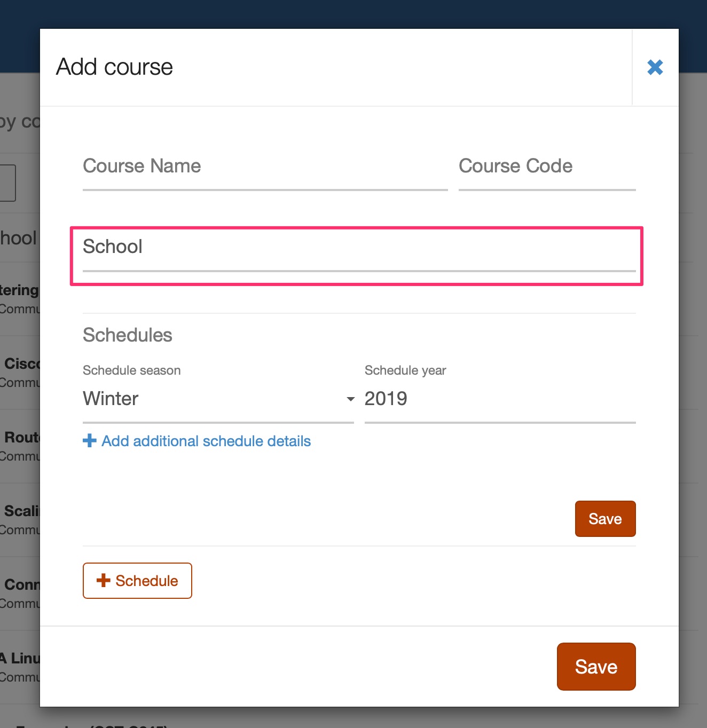Select the partially hidden Cisc course row behind the dialog
Image resolution: width=707 pixels, height=728 pixels.
[x=20, y=373]
